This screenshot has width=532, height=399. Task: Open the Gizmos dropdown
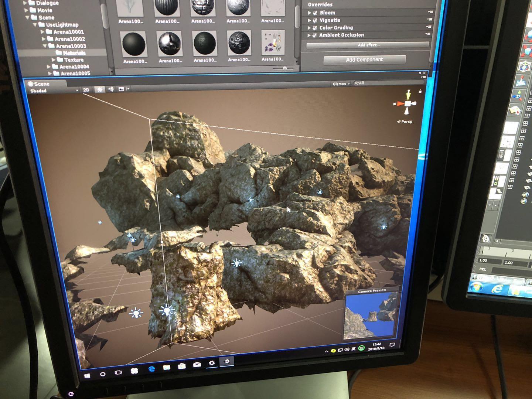pyautogui.click(x=341, y=84)
